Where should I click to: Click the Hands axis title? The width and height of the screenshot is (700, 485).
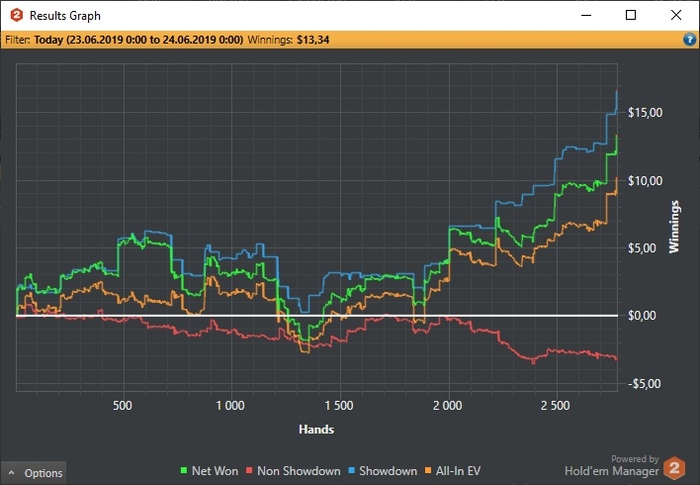[x=317, y=430]
